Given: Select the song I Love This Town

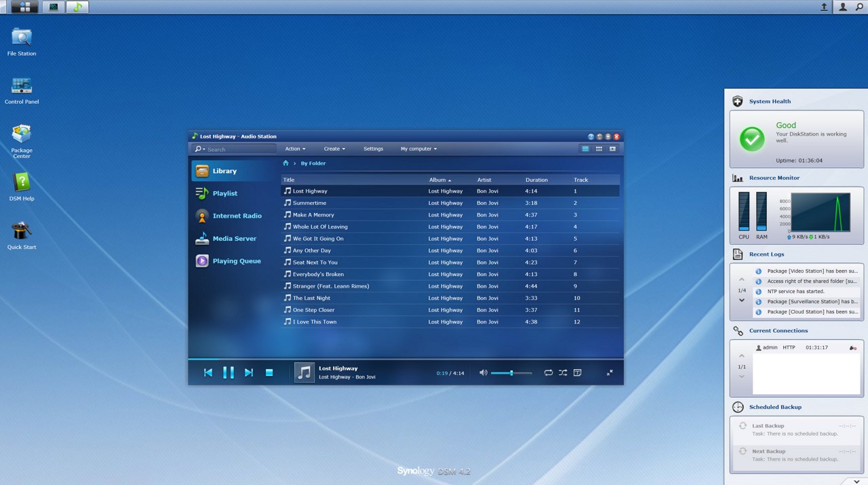Looking at the screenshot, I should click(x=450, y=322).
